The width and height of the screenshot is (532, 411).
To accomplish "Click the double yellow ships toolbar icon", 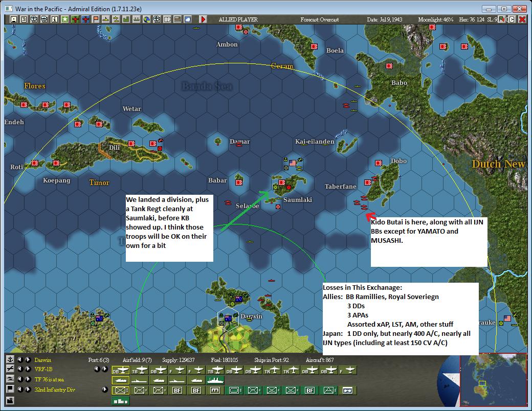I will click(116, 19).
